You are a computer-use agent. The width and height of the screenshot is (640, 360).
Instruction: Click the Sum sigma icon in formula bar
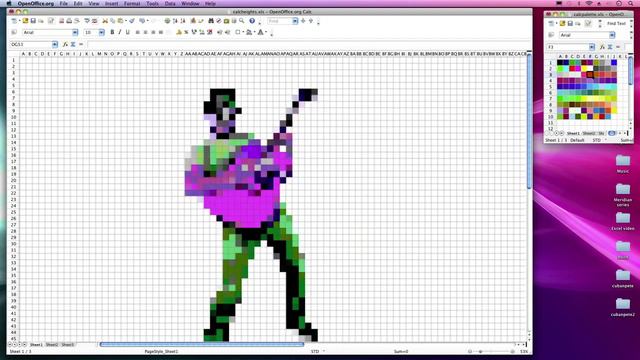(x=73, y=44)
